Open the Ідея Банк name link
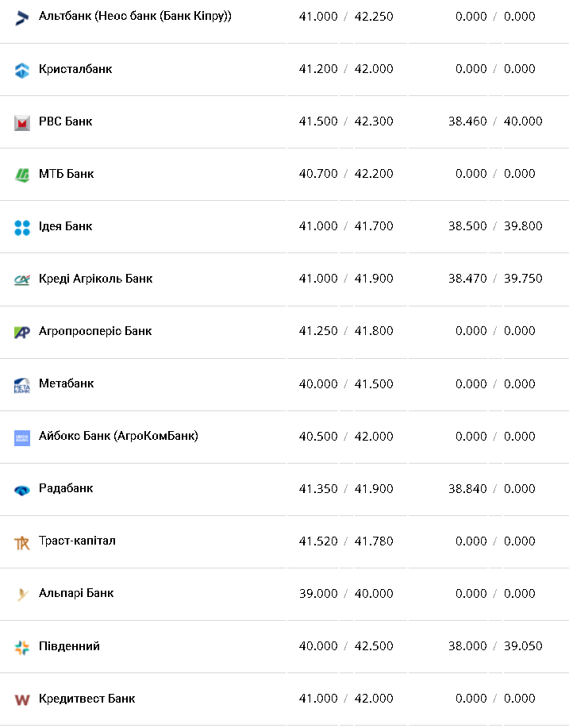The height and width of the screenshot is (728, 569). click(x=65, y=226)
